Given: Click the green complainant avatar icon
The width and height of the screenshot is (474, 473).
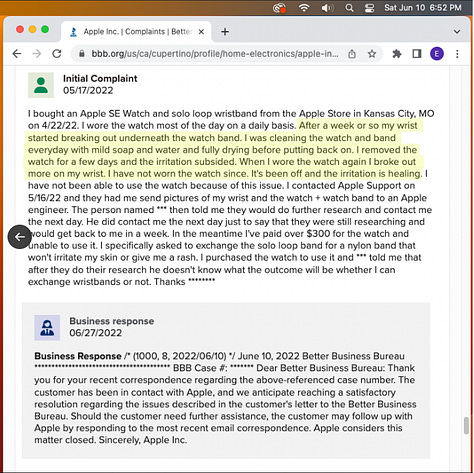Looking at the screenshot, I should click(x=41, y=85).
